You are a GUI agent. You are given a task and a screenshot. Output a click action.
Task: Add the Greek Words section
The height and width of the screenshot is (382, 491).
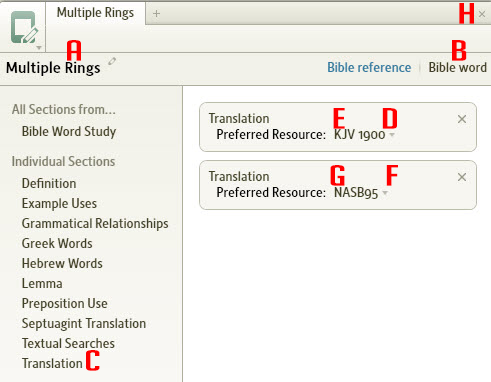[57, 243]
